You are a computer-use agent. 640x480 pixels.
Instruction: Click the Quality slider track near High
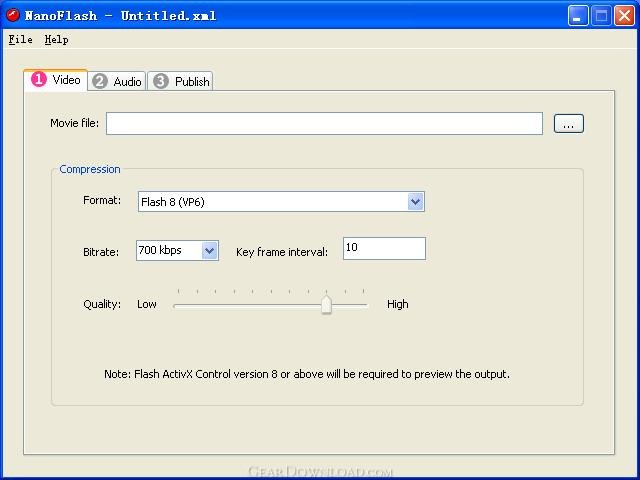(358, 304)
